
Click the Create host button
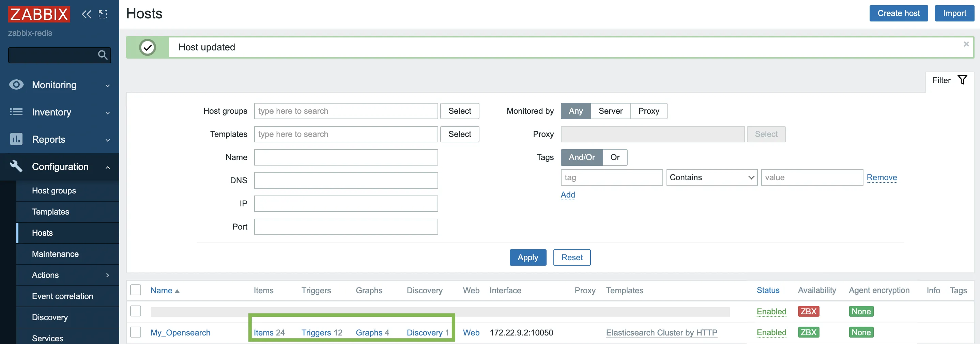[898, 13]
